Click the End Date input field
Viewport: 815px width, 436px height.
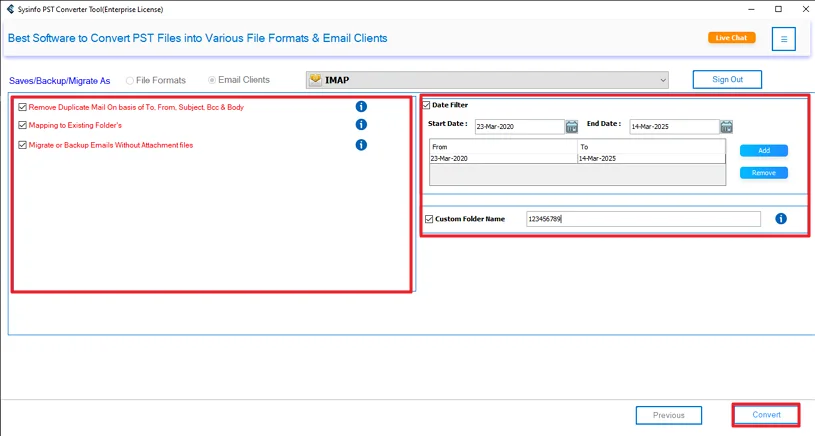pyautogui.click(x=674, y=126)
